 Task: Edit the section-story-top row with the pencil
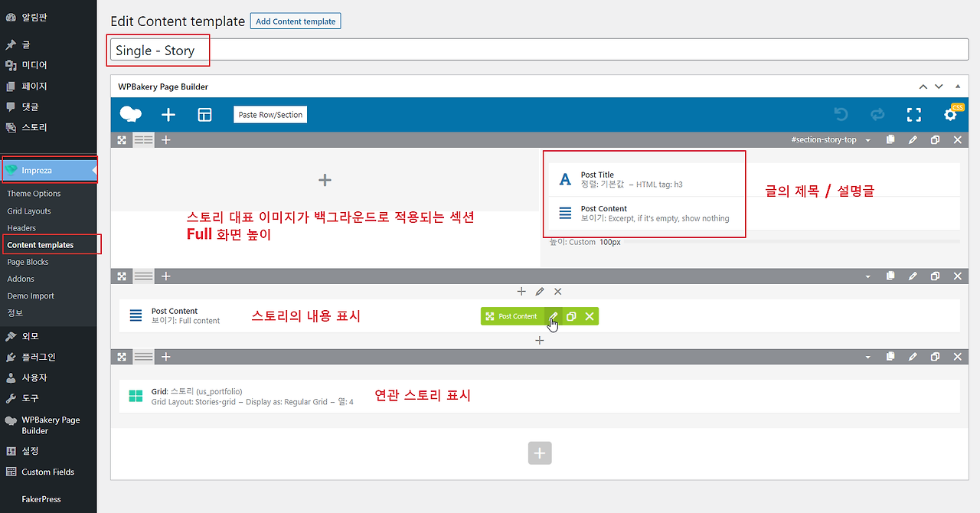(913, 140)
